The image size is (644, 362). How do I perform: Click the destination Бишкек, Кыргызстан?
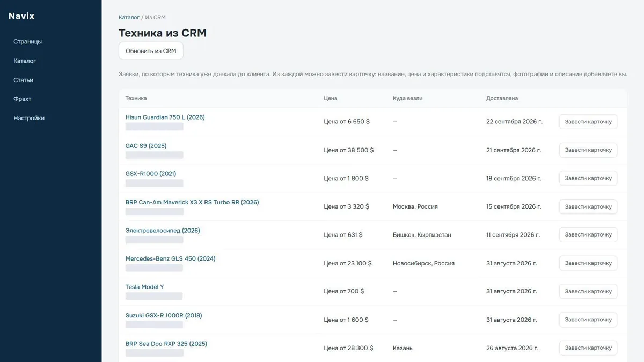(x=422, y=235)
